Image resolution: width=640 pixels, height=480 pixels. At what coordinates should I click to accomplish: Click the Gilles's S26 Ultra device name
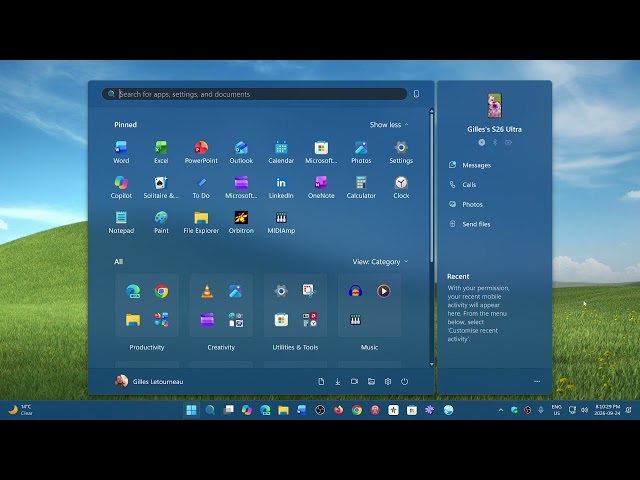[494, 129]
